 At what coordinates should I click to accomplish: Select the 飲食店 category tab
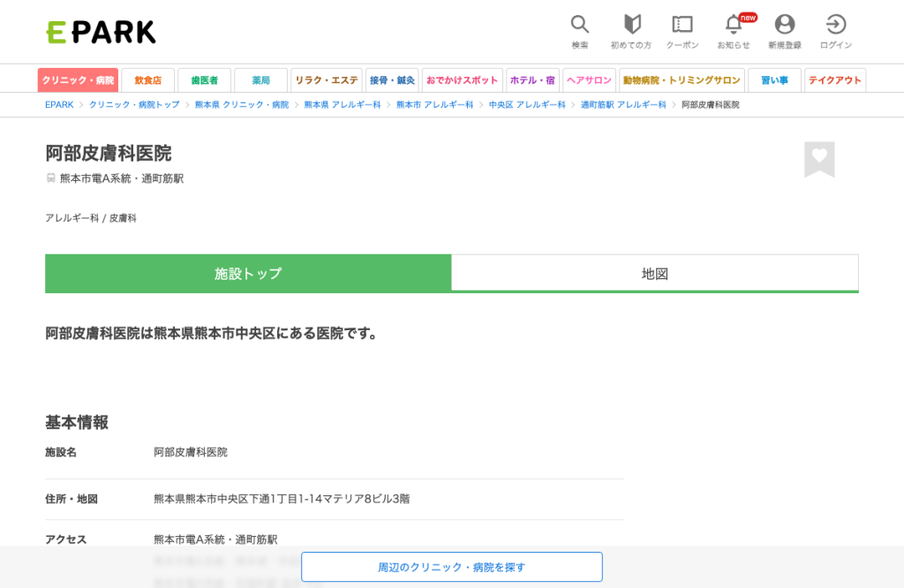tap(148, 80)
